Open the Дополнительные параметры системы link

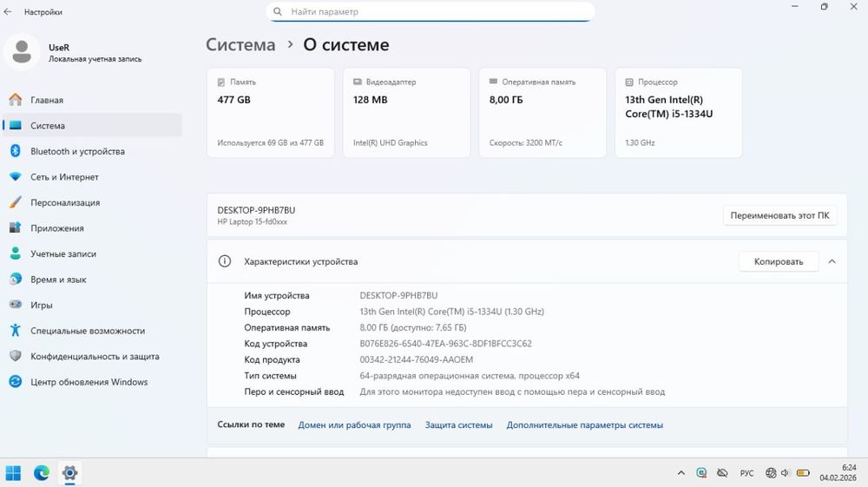584,425
